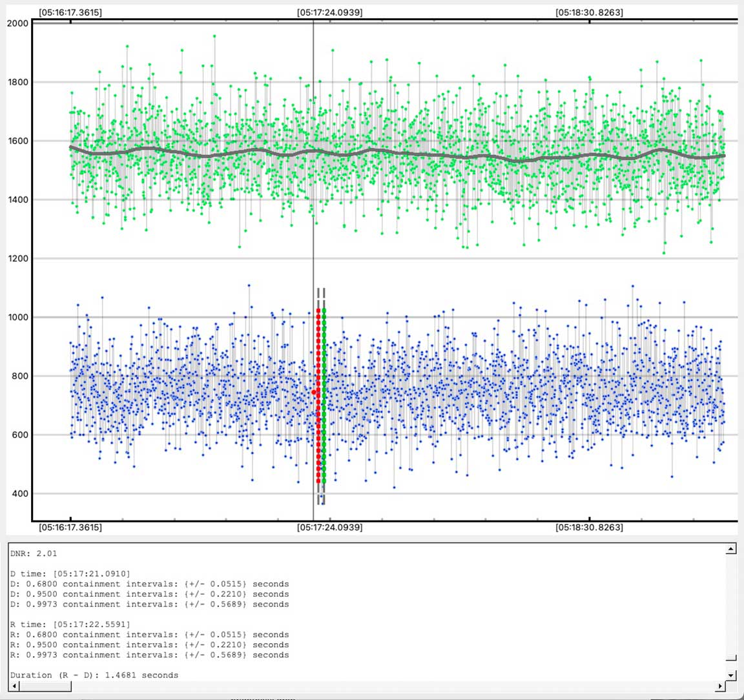Click the scroll down arrow in results panel
Screen dimensions: 744x700
point(731,675)
